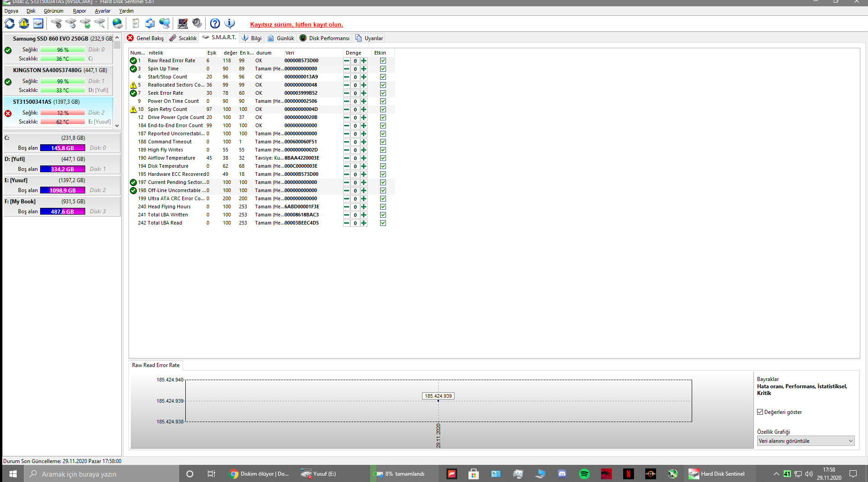Uncheck Etkin for Raw Read Error Rate

tap(383, 61)
